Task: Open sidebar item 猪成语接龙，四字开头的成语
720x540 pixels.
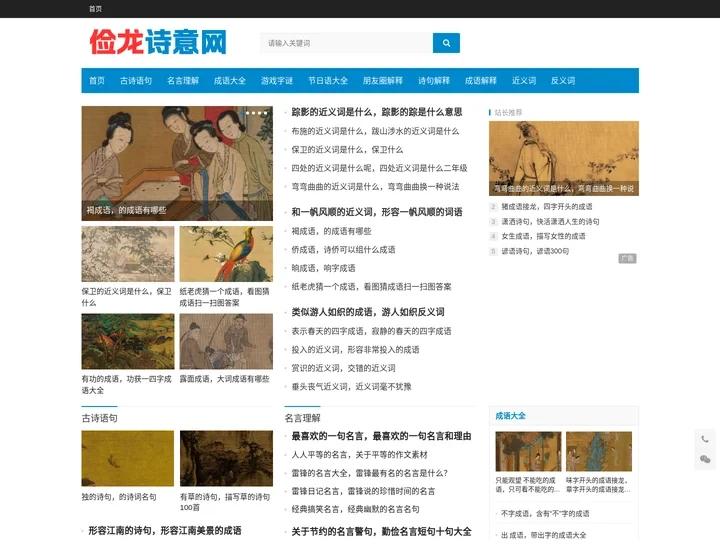Action: tap(546, 207)
